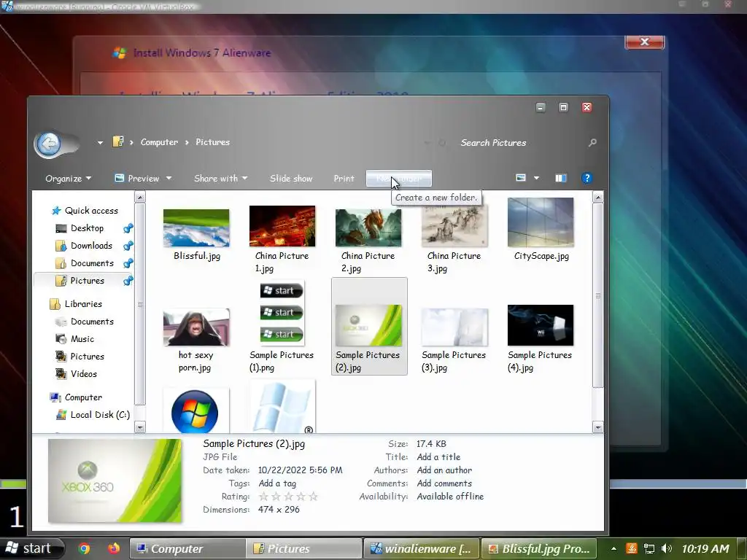This screenshot has height=560, width=747.
Task: Select Pictures in the address breadcrumb
Action: (212, 142)
